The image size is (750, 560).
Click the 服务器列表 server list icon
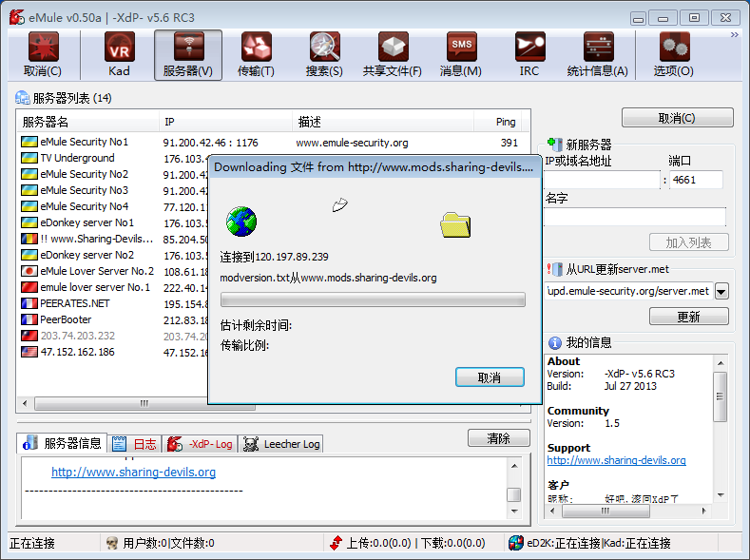(x=23, y=98)
